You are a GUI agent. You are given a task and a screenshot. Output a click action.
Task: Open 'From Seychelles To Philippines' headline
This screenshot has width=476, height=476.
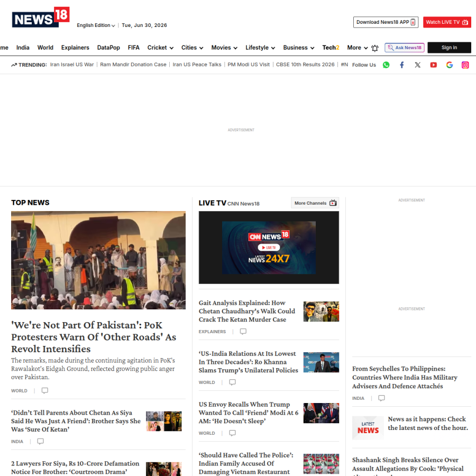click(x=405, y=377)
